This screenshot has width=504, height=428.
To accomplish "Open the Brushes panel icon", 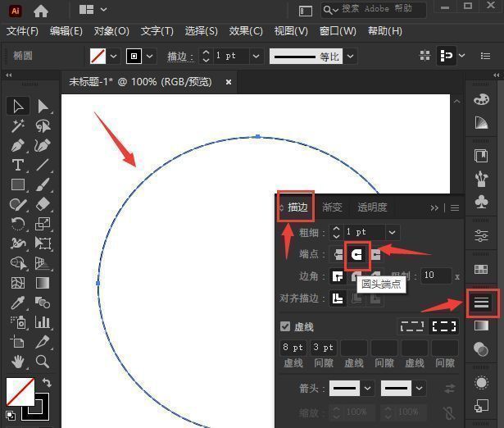I will tap(481, 179).
